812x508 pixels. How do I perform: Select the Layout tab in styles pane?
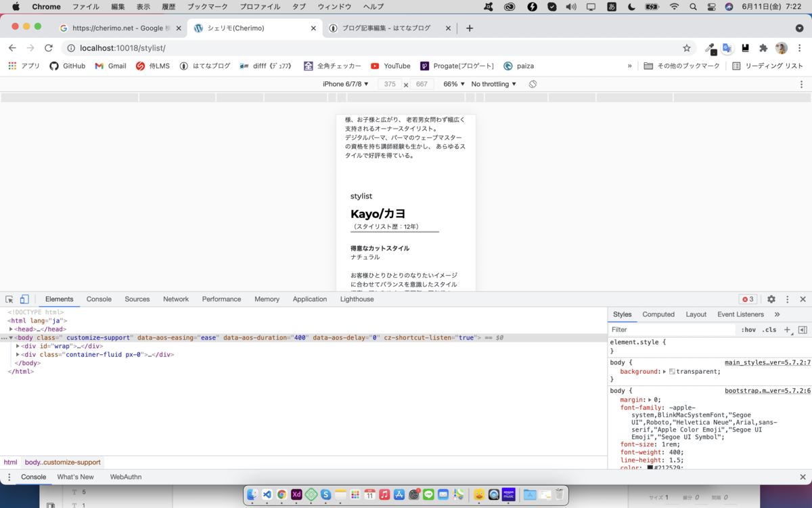pos(696,314)
